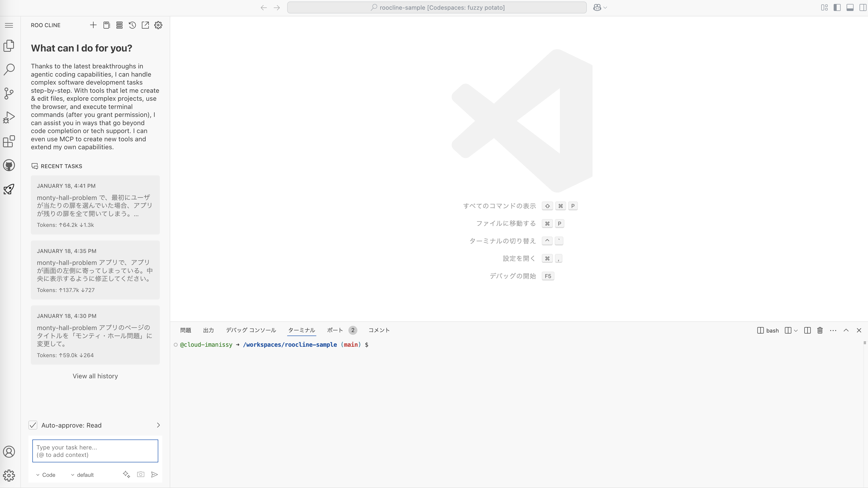Expand the Auto-approve options chevron
Viewport: 868px width, 488px height.
158,425
